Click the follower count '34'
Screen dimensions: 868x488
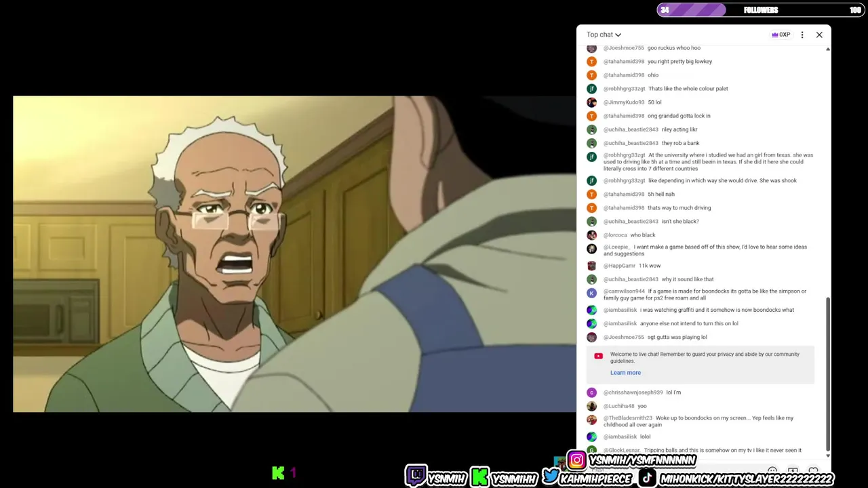665,9
